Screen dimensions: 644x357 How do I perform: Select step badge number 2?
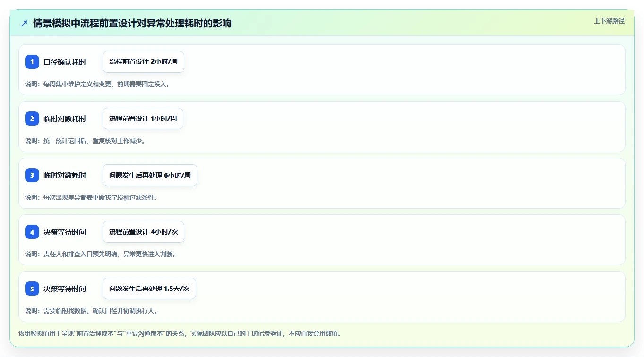coord(32,119)
